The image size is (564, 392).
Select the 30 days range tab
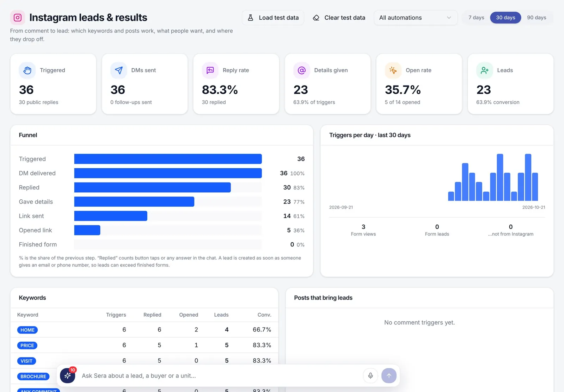pyautogui.click(x=505, y=18)
